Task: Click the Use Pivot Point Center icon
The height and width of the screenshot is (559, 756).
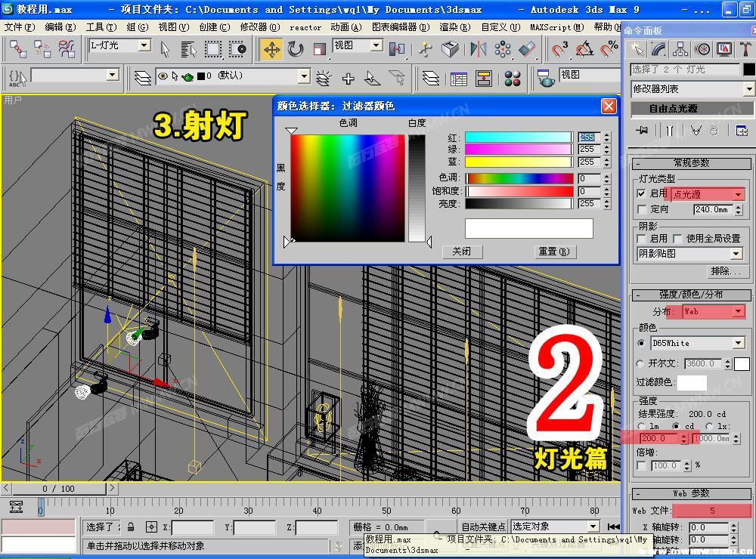Action: 397,49
